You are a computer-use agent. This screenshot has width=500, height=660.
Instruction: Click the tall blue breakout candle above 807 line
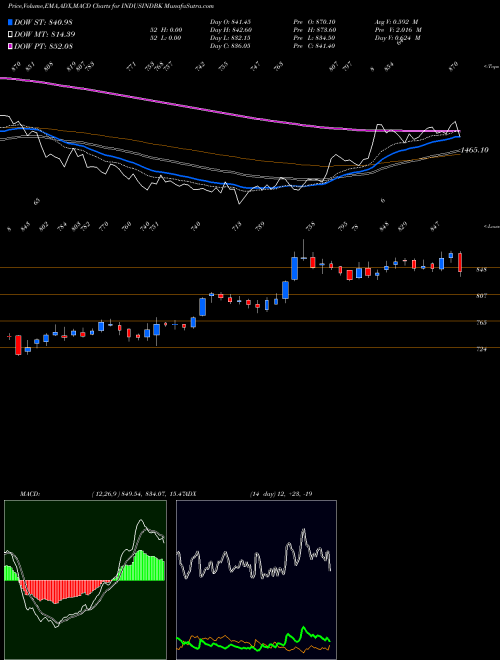pos(295,268)
